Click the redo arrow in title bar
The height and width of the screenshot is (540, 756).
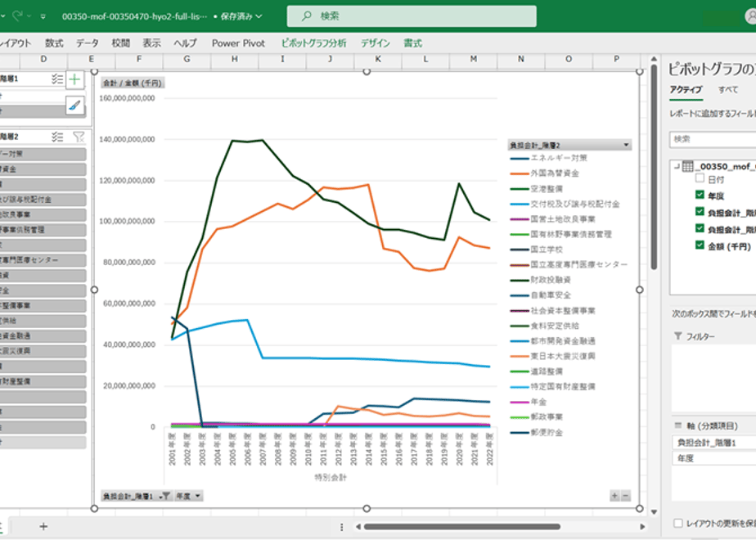pyautogui.click(x=17, y=16)
